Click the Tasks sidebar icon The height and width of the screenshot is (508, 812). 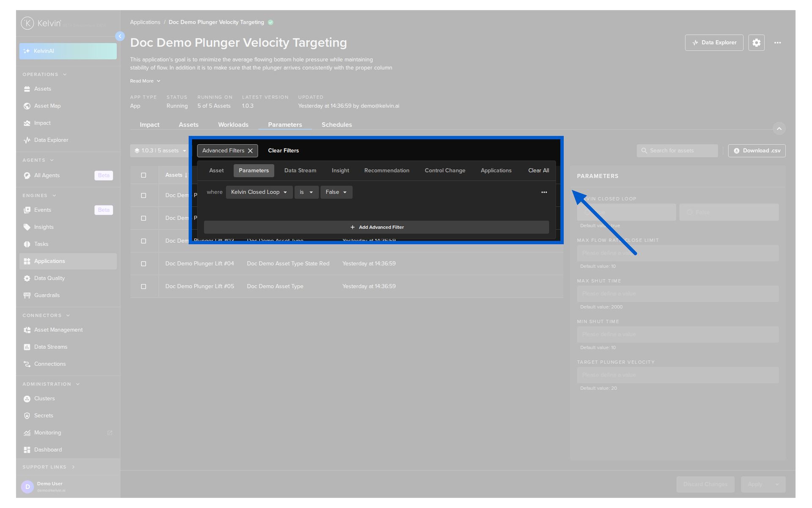point(27,244)
